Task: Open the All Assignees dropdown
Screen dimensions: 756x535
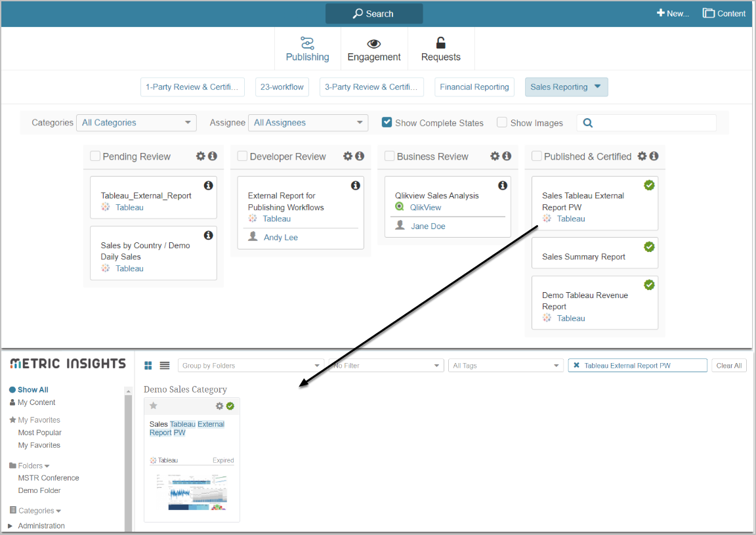Action: (x=308, y=123)
